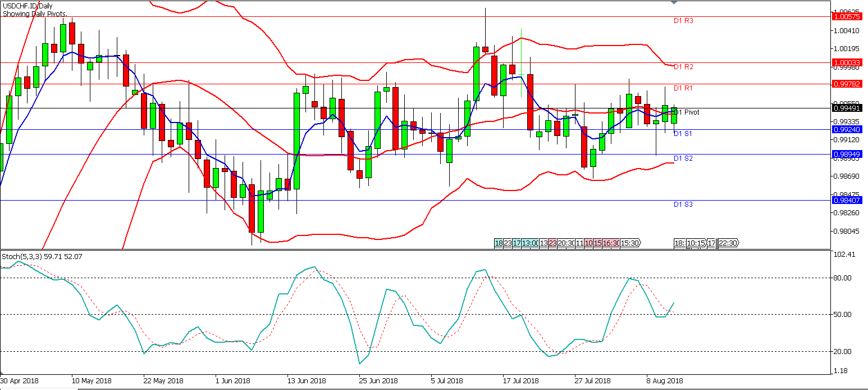
Task: Click the pink 16:30 news event marker
Action: click(611, 243)
